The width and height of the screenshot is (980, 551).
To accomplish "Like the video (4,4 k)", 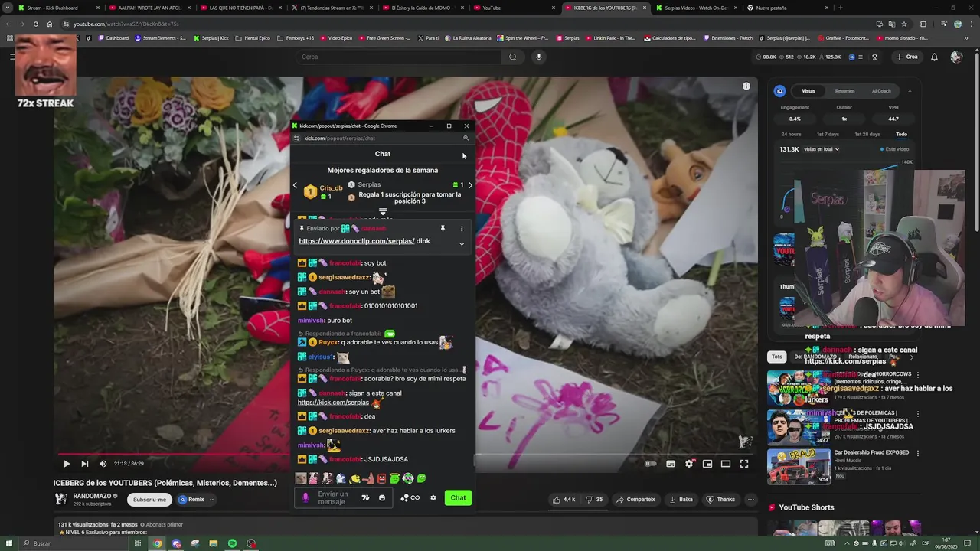I will [565, 500].
